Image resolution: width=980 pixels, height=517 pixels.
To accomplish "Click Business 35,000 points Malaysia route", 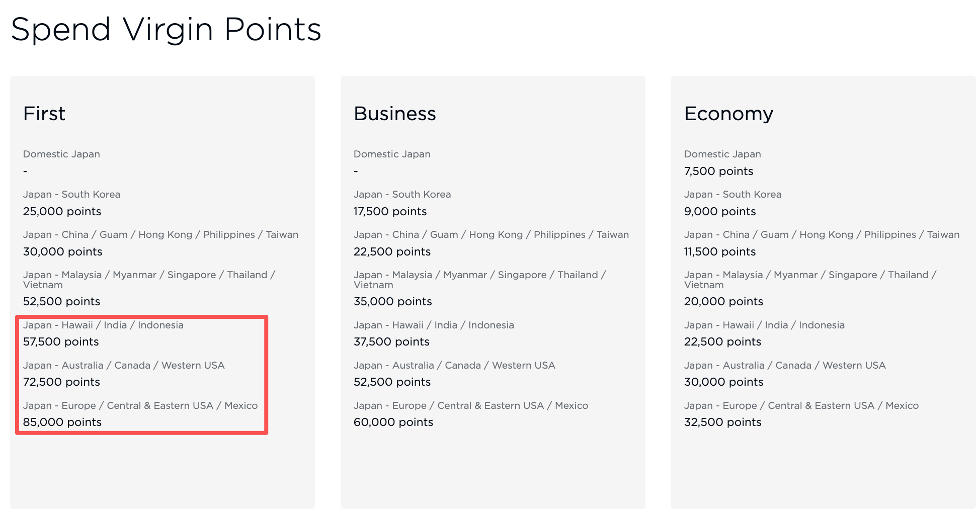I will click(392, 301).
